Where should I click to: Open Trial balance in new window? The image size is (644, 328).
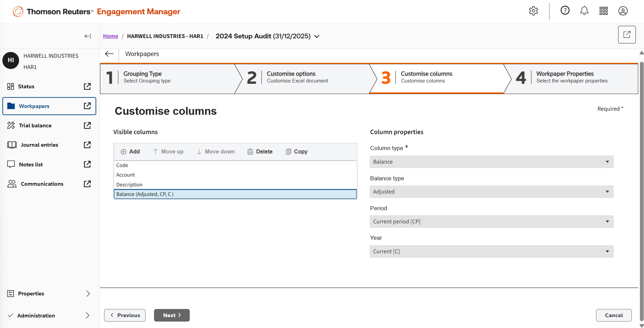[x=87, y=126]
